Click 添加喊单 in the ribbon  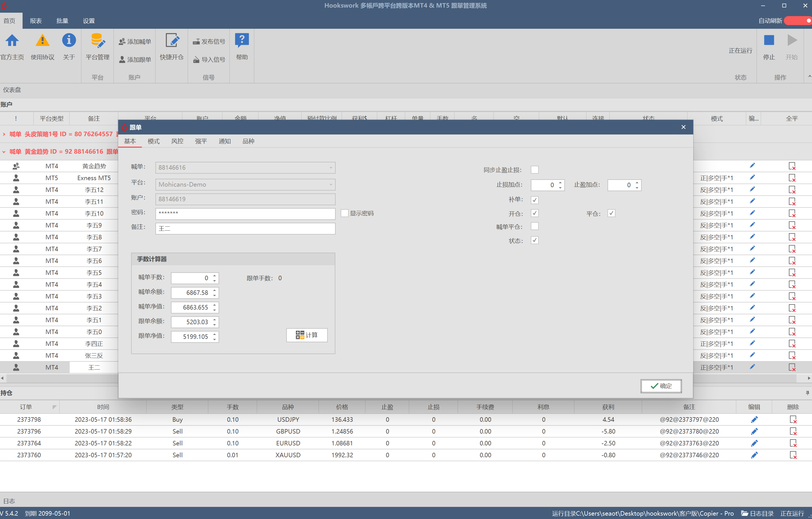point(135,41)
